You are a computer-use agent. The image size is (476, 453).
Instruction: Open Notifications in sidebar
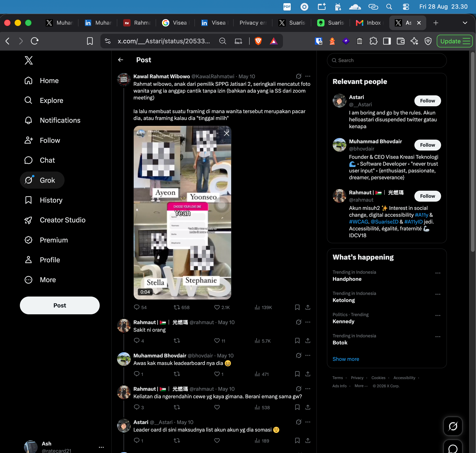[x=52, y=120]
